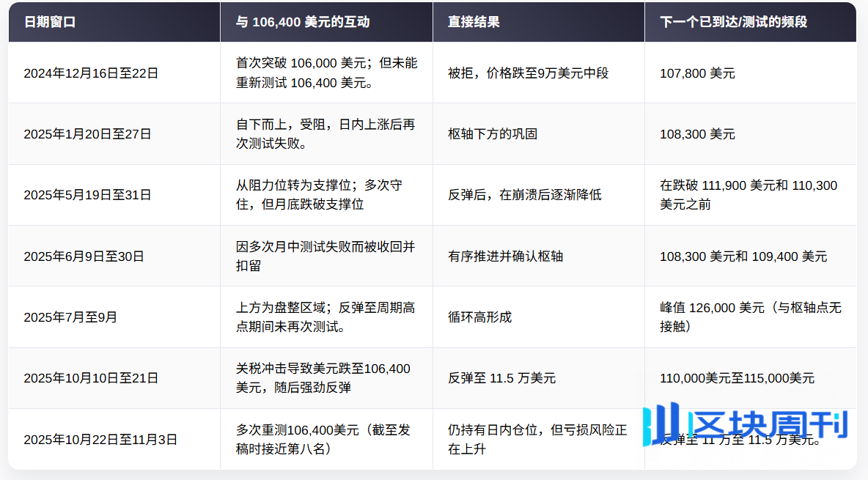Select the 2025年1月20日至27日 date cell
This screenshot has width=868, height=480.
(x=87, y=134)
